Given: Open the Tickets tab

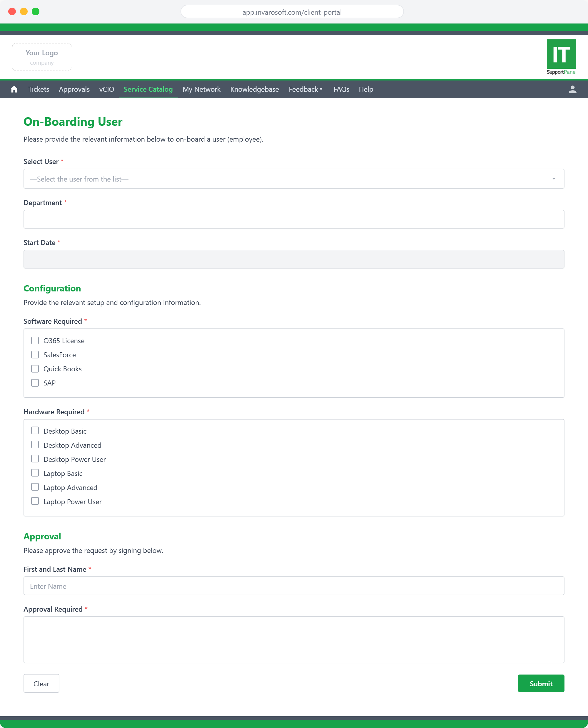Looking at the screenshot, I should (x=39, y=89).
